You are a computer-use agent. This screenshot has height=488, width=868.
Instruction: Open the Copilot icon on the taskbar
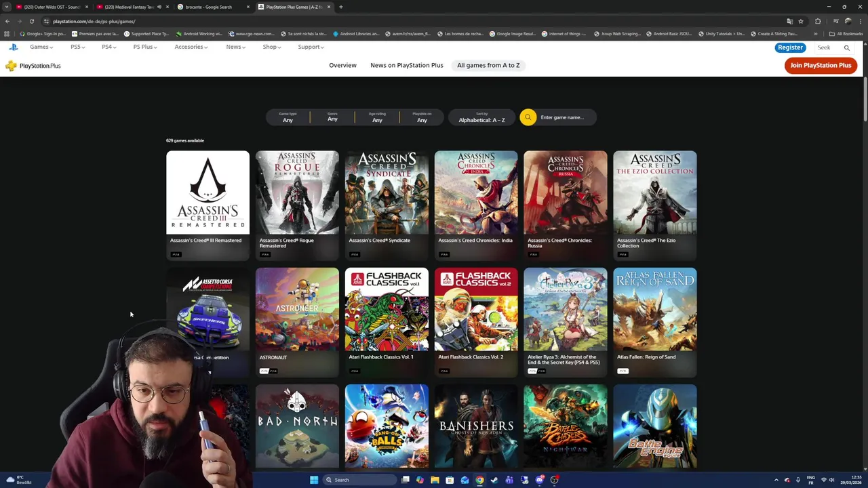(x=420, y=480)
